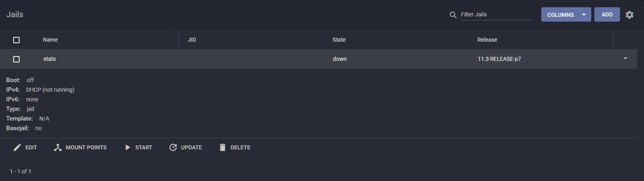Sort by Name column header
644x181 pixels.
(50, 40)
